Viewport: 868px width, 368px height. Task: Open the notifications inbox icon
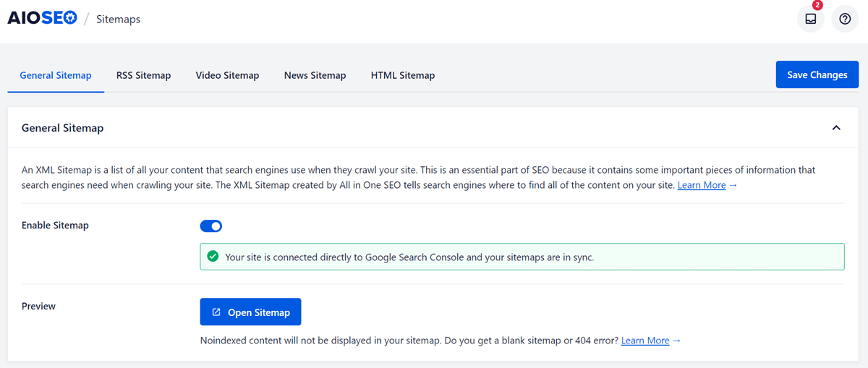(810, 20)
